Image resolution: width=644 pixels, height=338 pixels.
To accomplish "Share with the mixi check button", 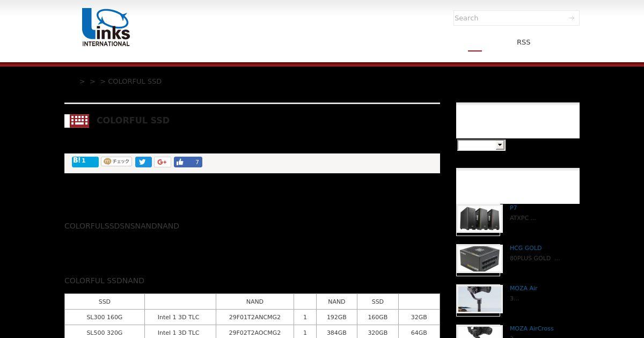I will tap(116, 161).
